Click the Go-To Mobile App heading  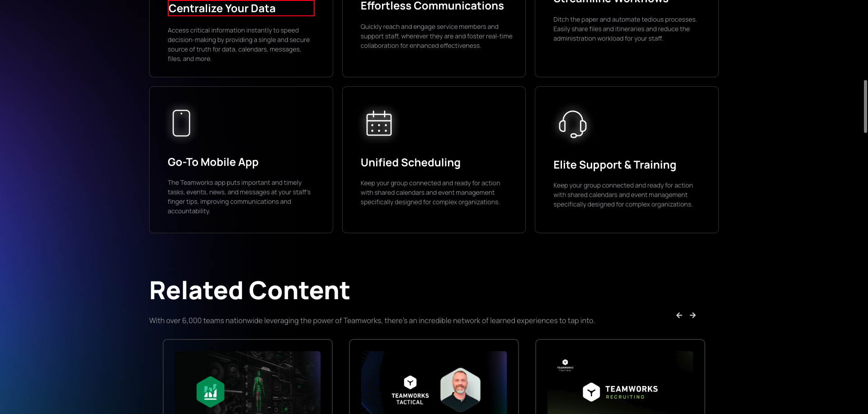(213, 162)
